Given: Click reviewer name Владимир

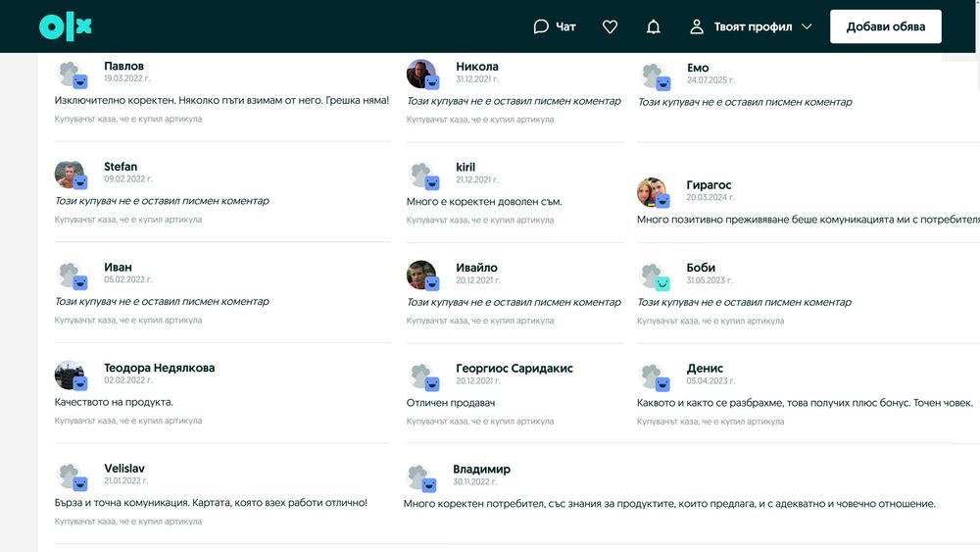Looking at the screenshot, I should (x=481, y=469).
